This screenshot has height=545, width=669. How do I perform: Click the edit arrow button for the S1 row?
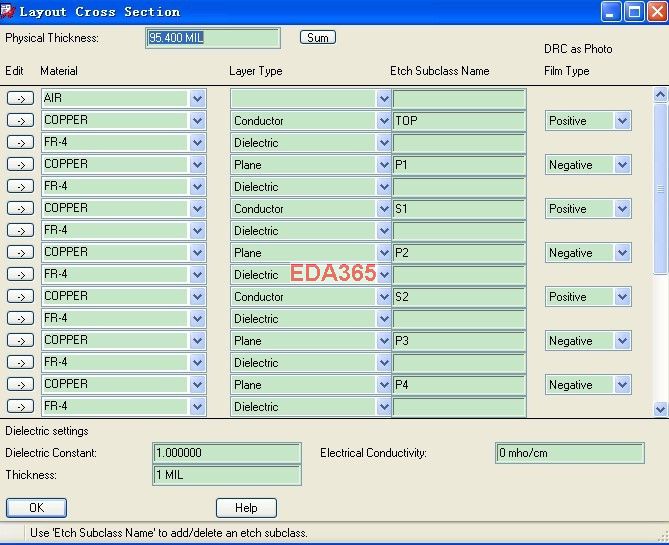[20, 209]
